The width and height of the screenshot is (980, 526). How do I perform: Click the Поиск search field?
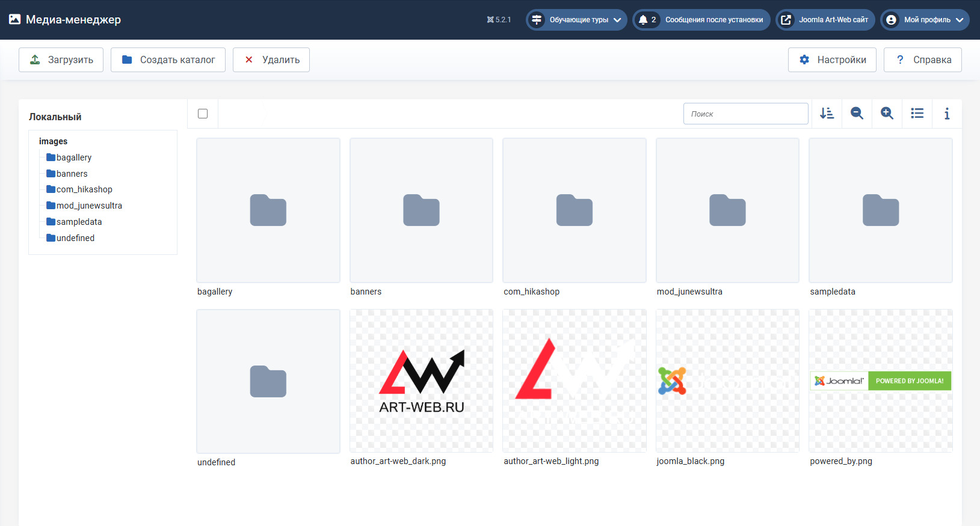746,114
